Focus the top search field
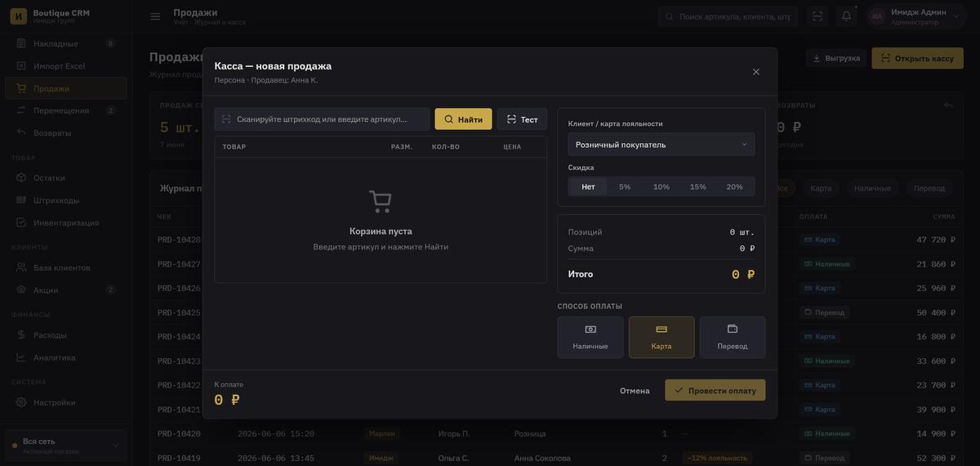980x466 pixels. click(x=728, y=16)
